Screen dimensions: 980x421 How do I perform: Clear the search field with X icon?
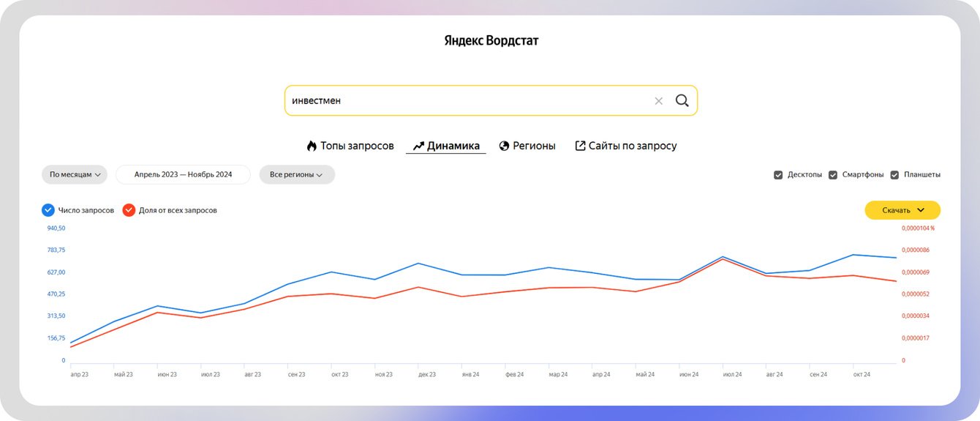click(658, 101)
